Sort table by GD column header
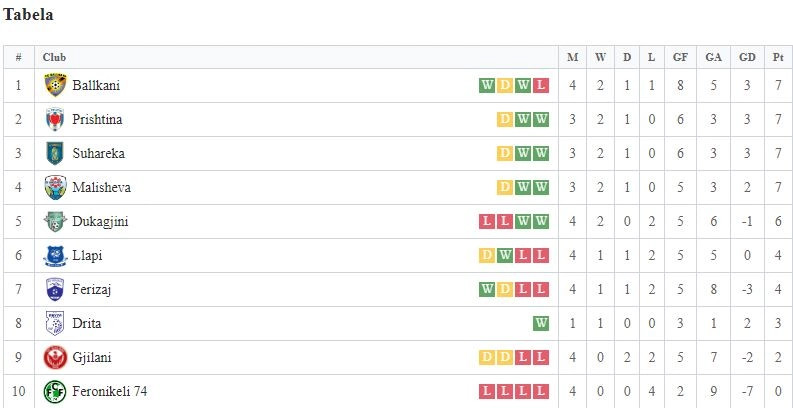This screenshot has height=408, width=793. coord(747,57)
